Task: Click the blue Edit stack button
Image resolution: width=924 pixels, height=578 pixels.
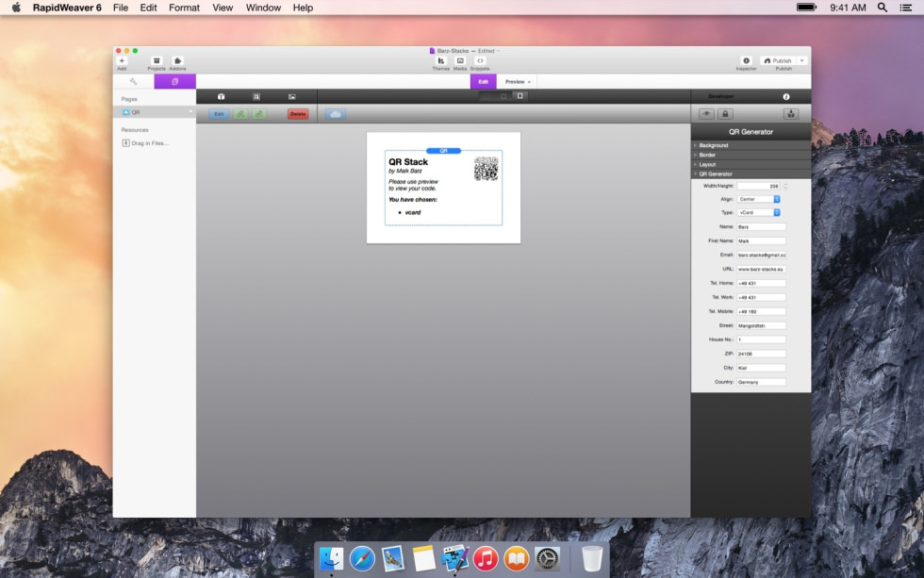Action: [219, 114]
